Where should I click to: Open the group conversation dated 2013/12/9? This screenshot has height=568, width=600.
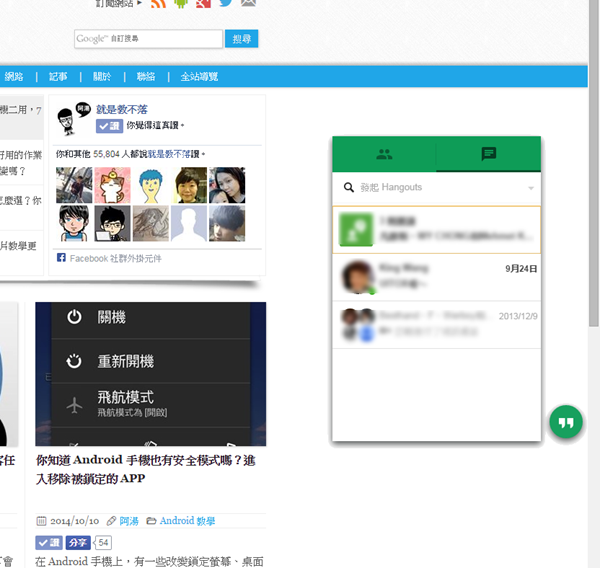(437, 325)
